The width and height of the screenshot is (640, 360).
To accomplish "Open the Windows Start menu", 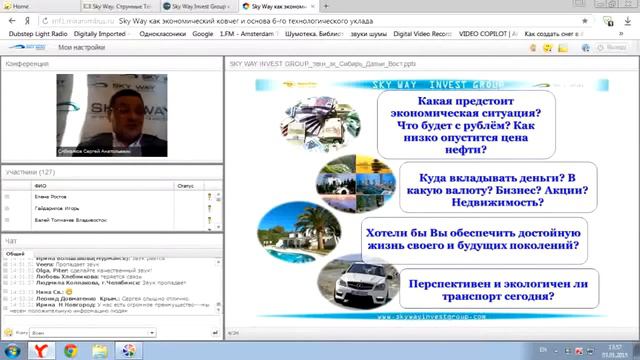I will tap(12, 351).
